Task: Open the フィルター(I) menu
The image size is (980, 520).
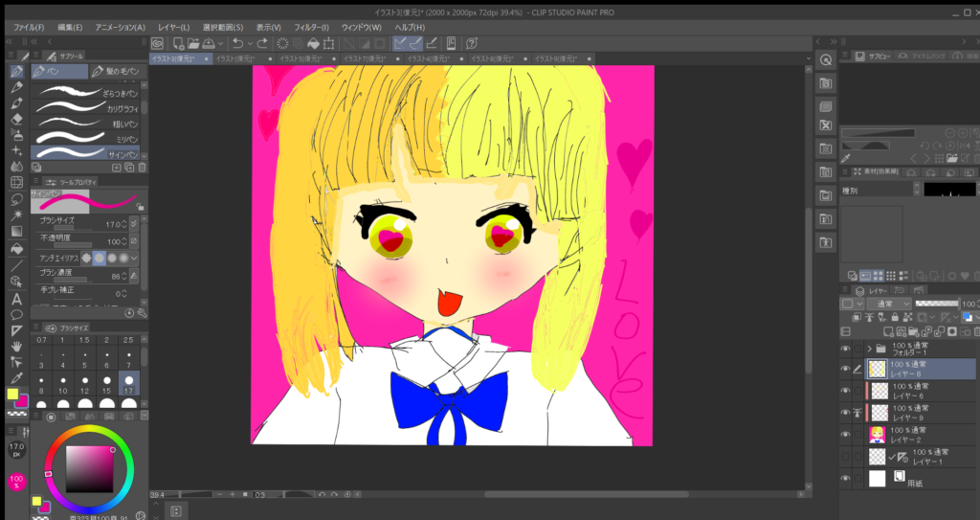Action: click(311, 28)
